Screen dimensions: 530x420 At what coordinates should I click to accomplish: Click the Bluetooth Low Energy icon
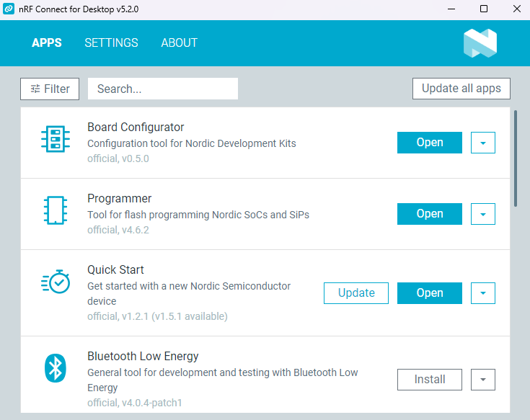click(56, 369)
